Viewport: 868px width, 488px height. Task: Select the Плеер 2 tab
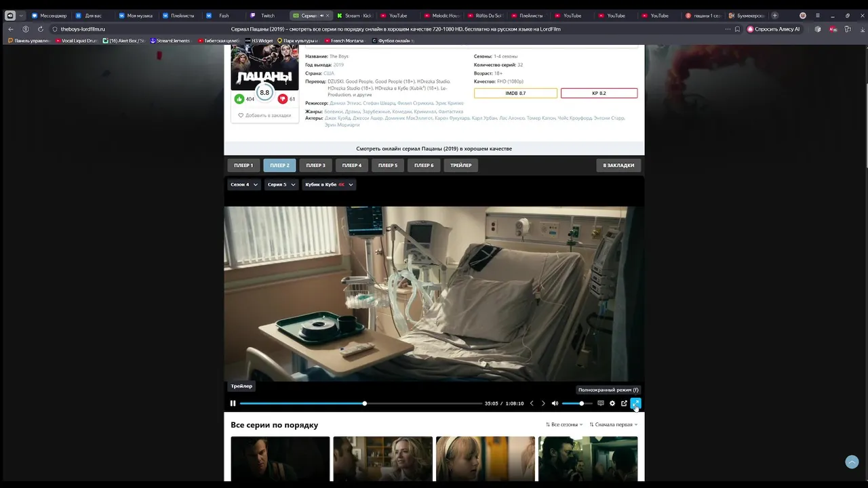(x=279, y=165)
